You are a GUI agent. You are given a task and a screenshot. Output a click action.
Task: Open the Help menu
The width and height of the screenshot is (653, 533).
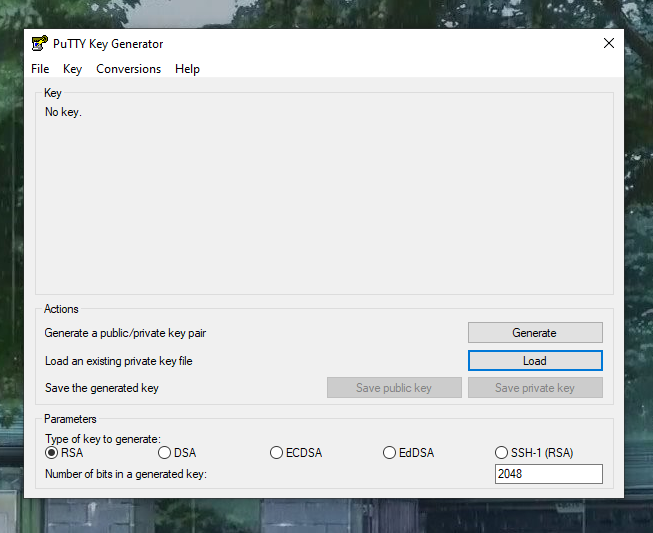tap(187, 69)
